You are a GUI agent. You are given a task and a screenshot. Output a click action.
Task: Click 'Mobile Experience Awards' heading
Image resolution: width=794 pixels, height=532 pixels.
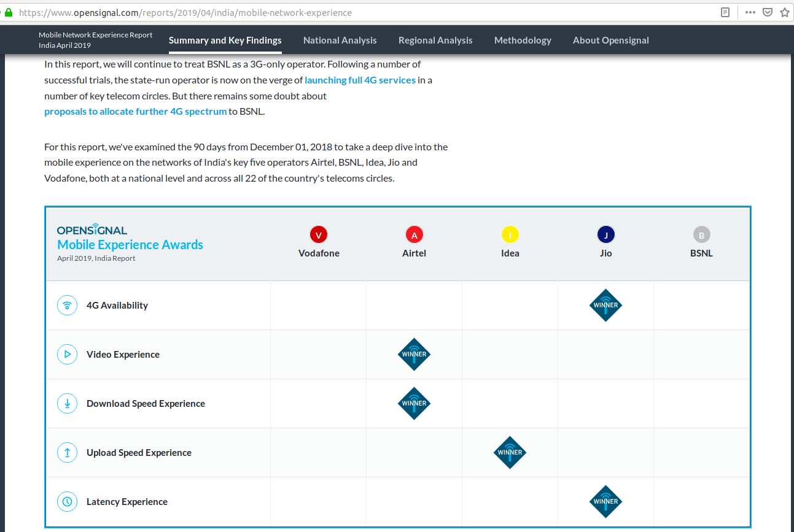[x=130, y=245]
